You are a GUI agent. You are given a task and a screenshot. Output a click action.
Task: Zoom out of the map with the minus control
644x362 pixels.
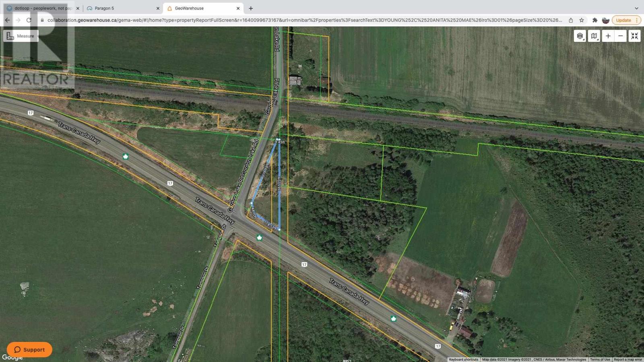pos(620,36)
